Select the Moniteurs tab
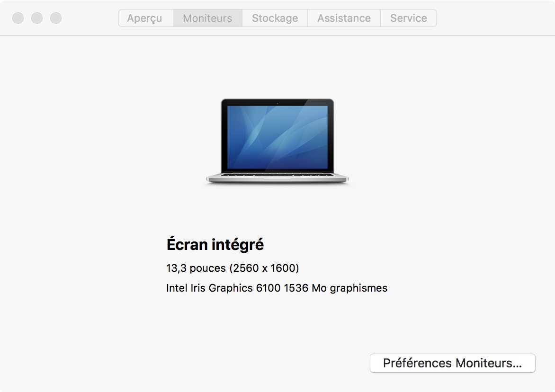The width and height of the screenshot is (555, 392). pos(208,18)
